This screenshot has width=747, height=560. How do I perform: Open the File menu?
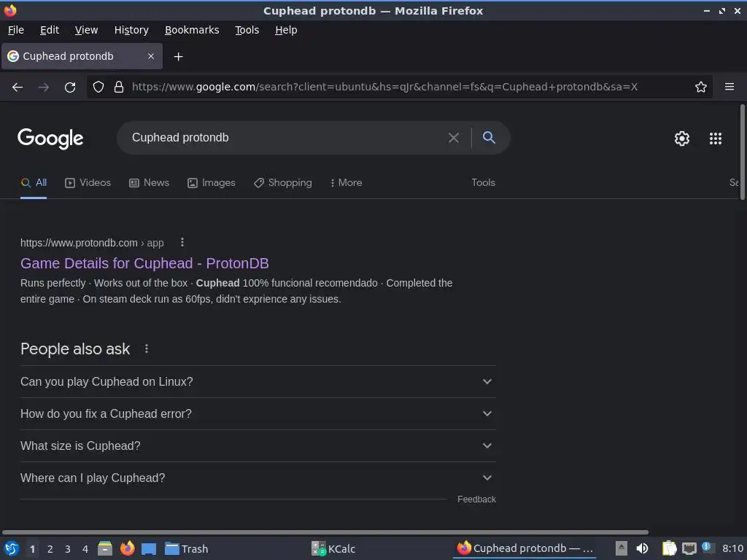(x=16, y=30)
